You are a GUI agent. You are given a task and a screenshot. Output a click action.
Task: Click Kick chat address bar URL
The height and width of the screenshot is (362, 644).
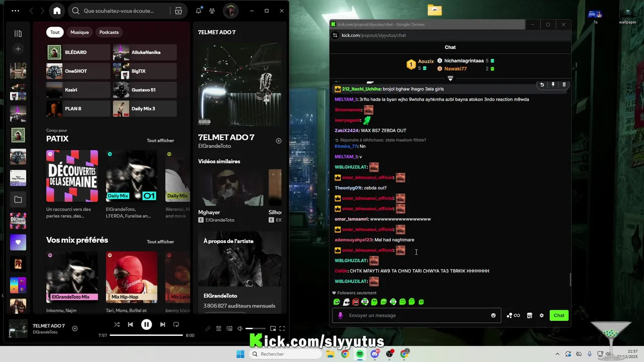coord(374,35)
